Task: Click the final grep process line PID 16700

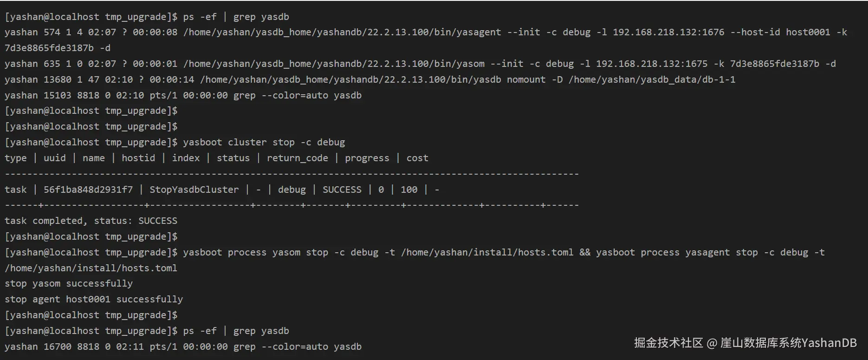Action: pos(183,347)
